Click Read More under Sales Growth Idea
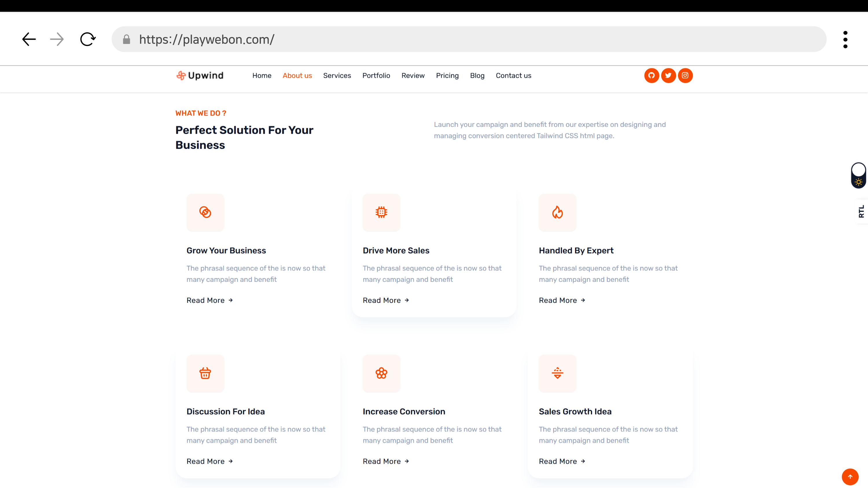This screenshot has width=868, height=488. [x=562, y=461]
